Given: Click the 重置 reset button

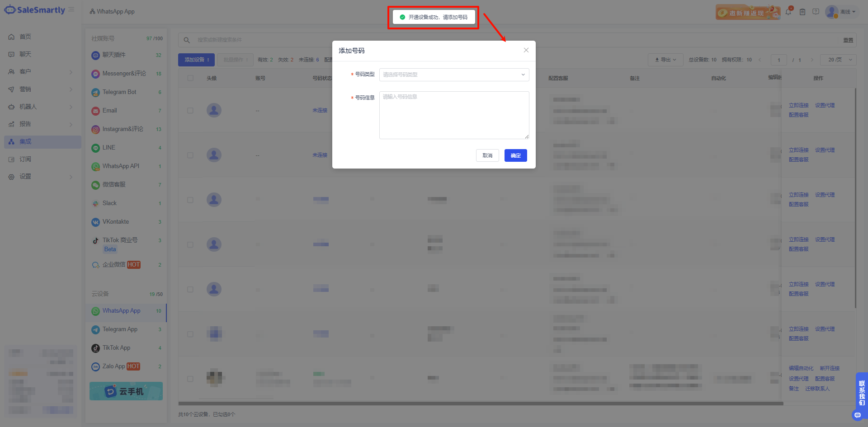Looking at the screenshot, I should tap(848, 40).
